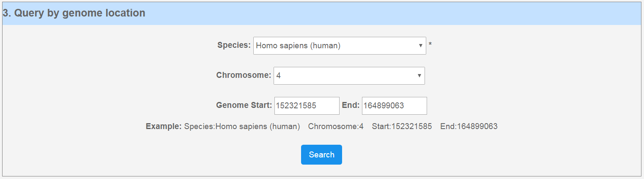Viewport: 644px width, 179px height.
Task: Click the End position input field
Action: click(394, 106)
